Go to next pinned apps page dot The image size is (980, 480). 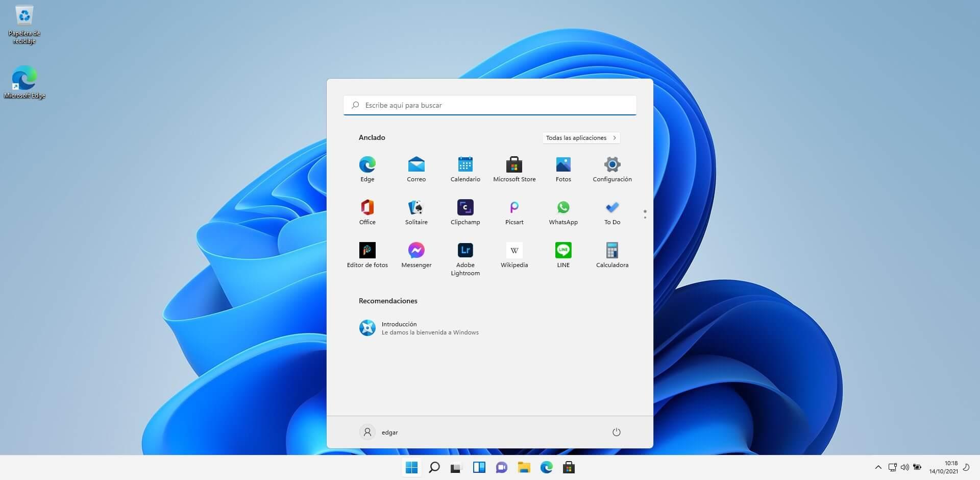[x=645, y=218]
